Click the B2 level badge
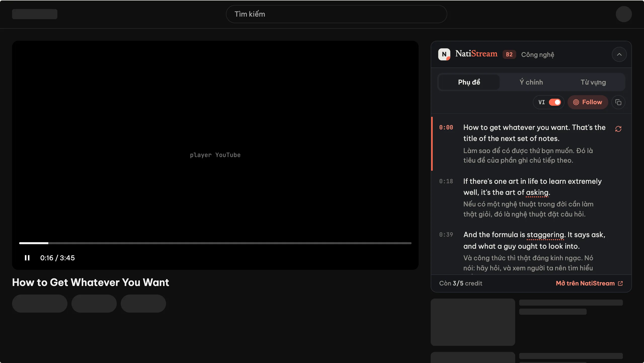The width and height of the screenshot is (644, 363). click(x=509, y=54)
